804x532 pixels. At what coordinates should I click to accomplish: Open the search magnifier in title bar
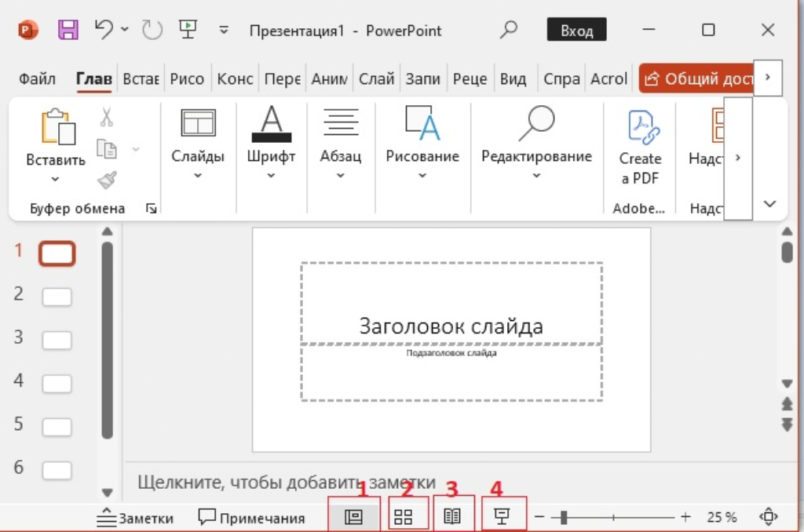509,30
